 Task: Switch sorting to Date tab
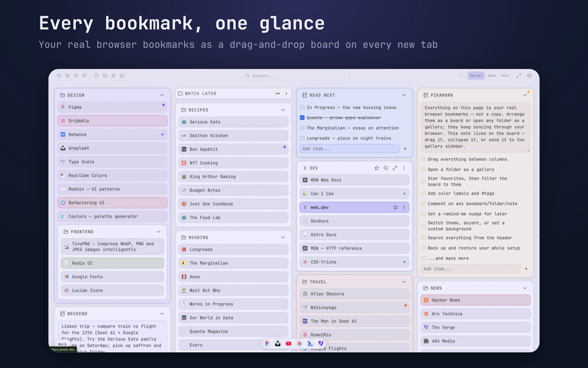(x=505, y=75)
